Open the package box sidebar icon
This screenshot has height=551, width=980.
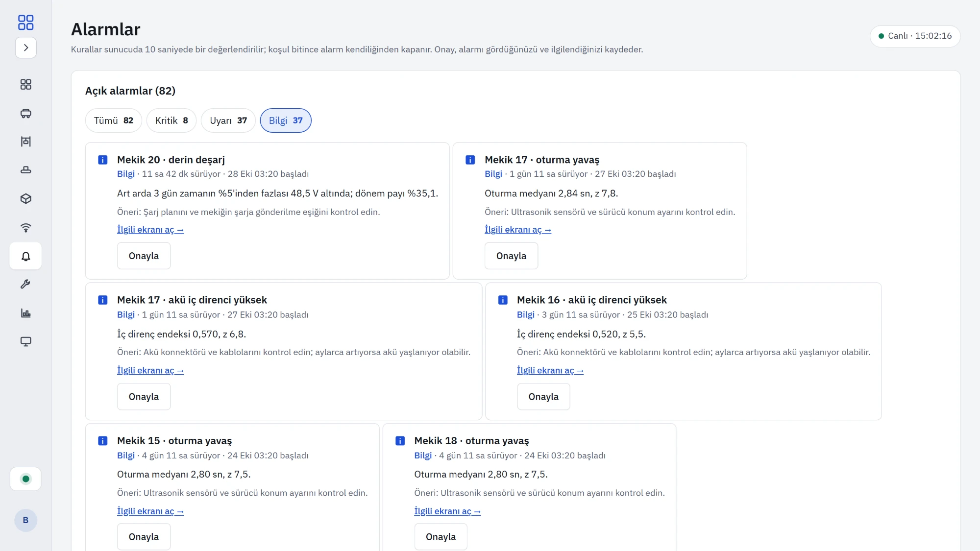(x=26, y=198)
